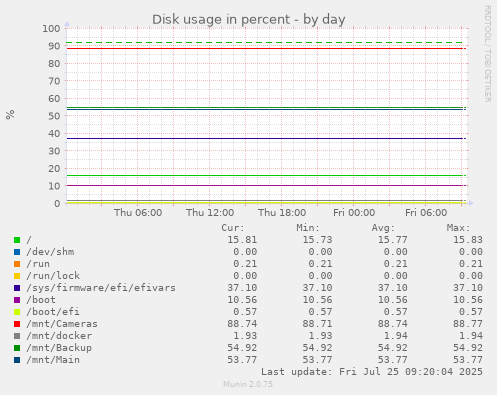This screenshot has width=497, height=395.
Task: Click the navy swatch next to /mnt/Main
Action: (x=17, y=360)
